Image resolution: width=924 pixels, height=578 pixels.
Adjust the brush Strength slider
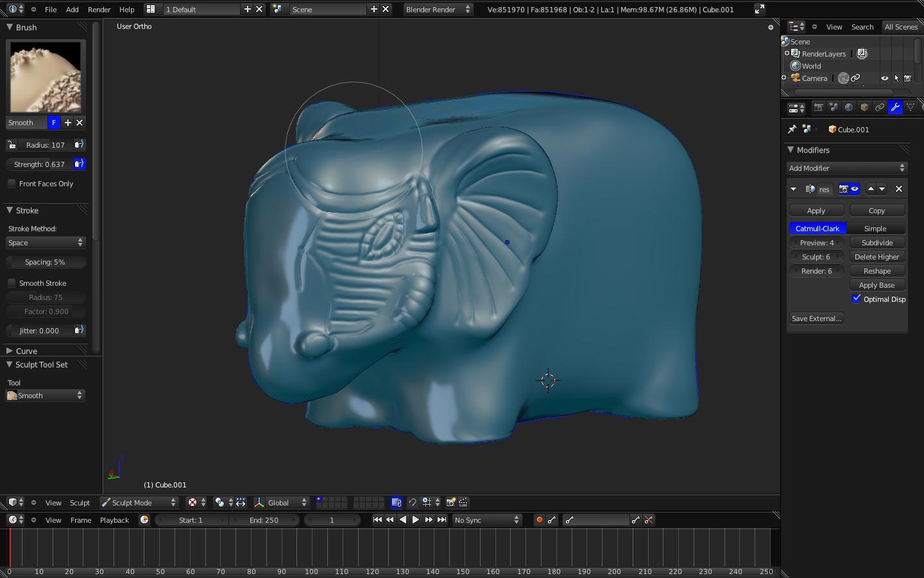point(39,164)
